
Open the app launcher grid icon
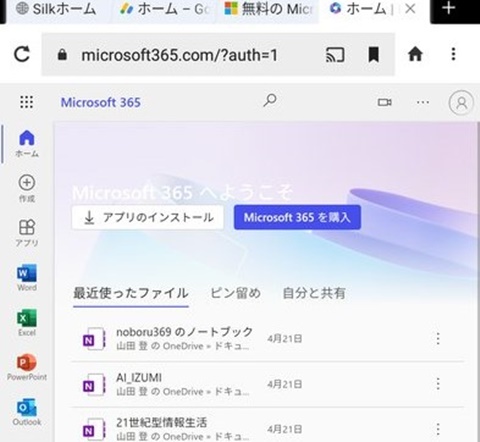pos(27,102)
